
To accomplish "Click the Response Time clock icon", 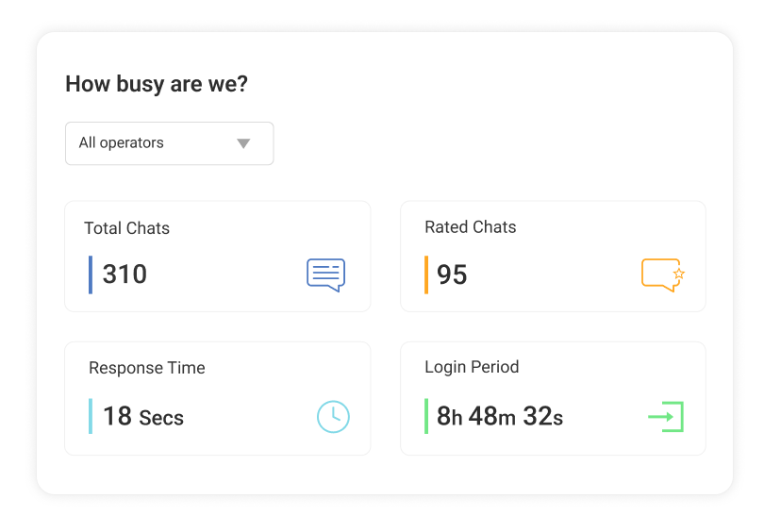I will 333,416.
